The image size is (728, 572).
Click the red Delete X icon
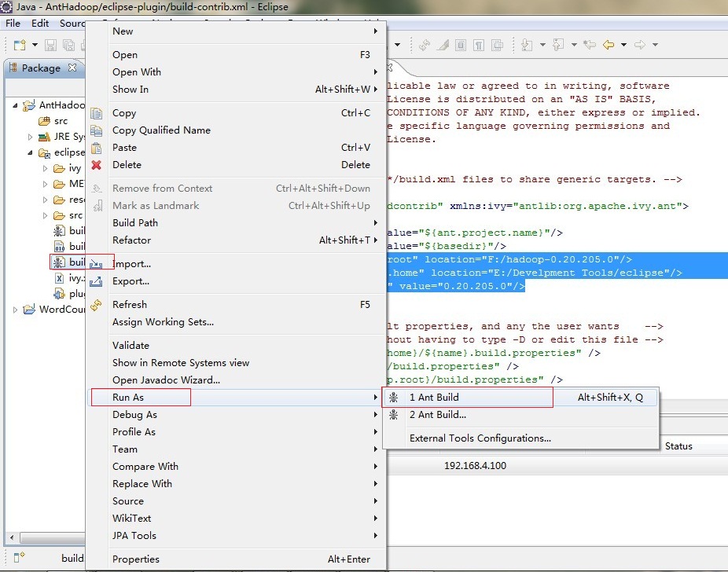click(x=96, y=165)
